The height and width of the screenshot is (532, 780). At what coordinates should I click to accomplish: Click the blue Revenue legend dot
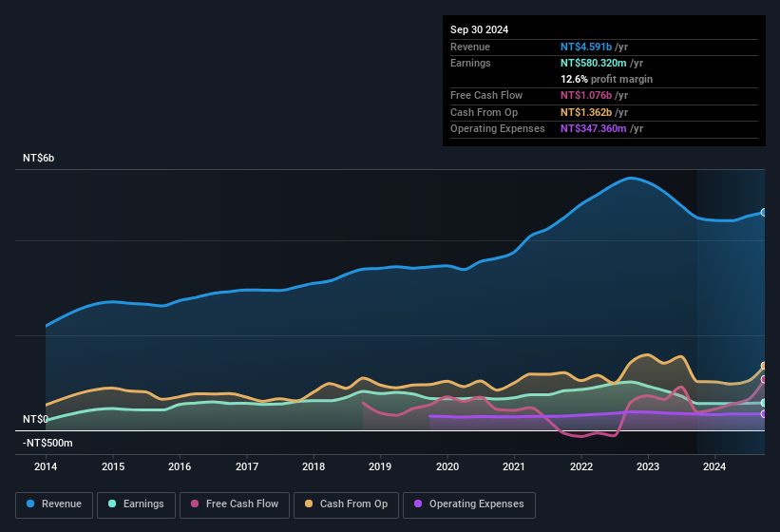[x=31, y=503]
